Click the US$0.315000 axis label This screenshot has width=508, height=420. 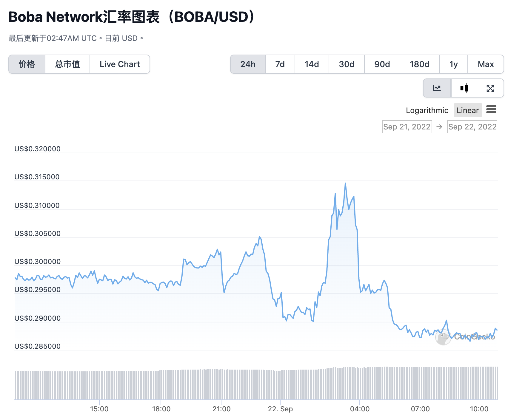pos(37,177)
